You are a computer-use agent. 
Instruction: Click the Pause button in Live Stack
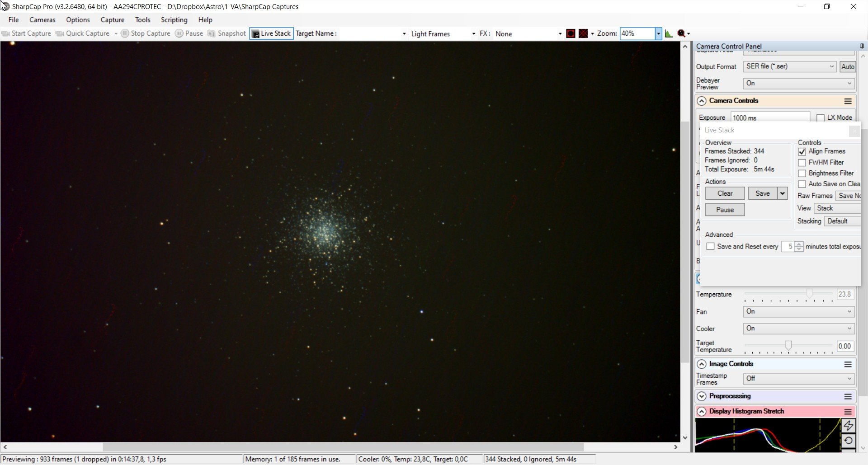coord(725,210)
